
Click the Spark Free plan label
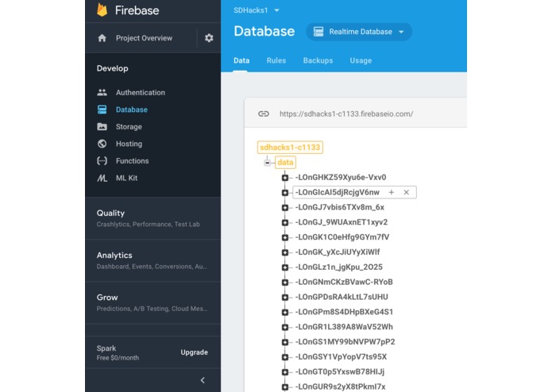[118, 352]
